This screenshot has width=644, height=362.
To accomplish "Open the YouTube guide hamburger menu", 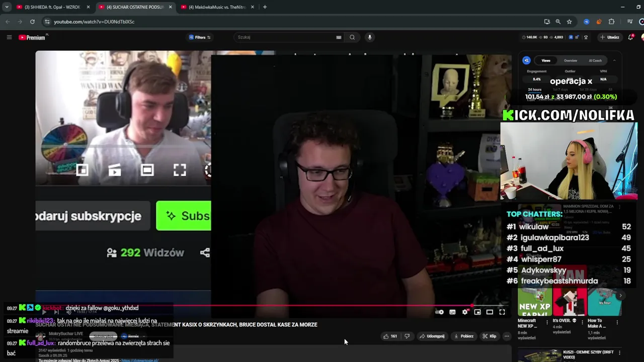I will [9, 37].
